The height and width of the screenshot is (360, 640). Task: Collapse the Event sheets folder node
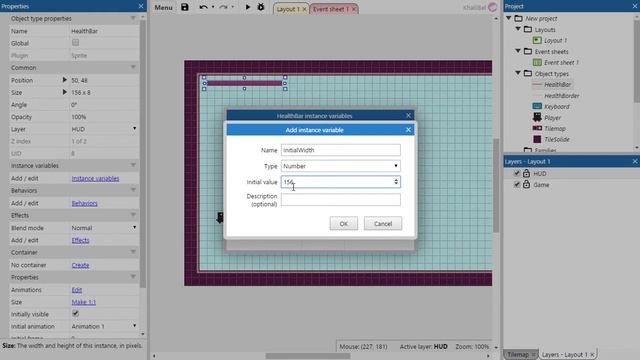pyautogui.click(x=518, y=51)
